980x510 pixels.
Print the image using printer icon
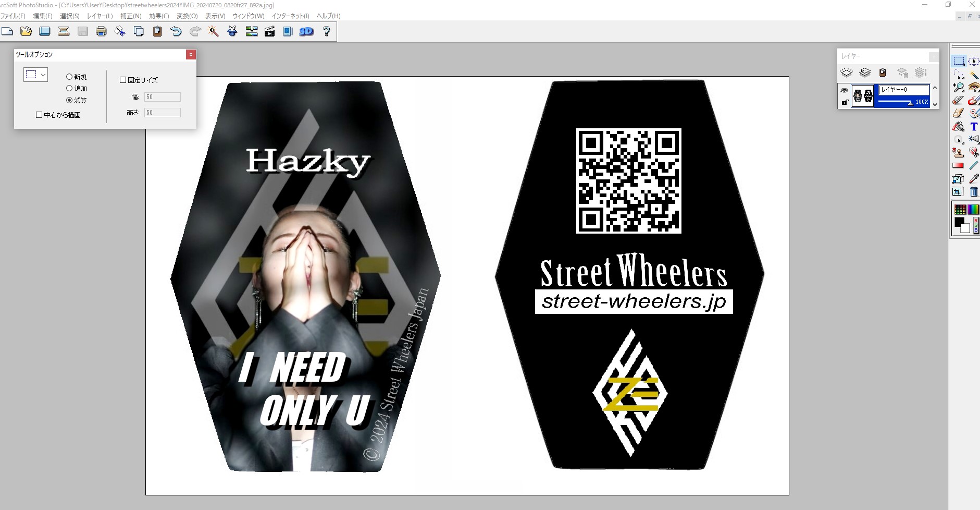click(101, 31)
